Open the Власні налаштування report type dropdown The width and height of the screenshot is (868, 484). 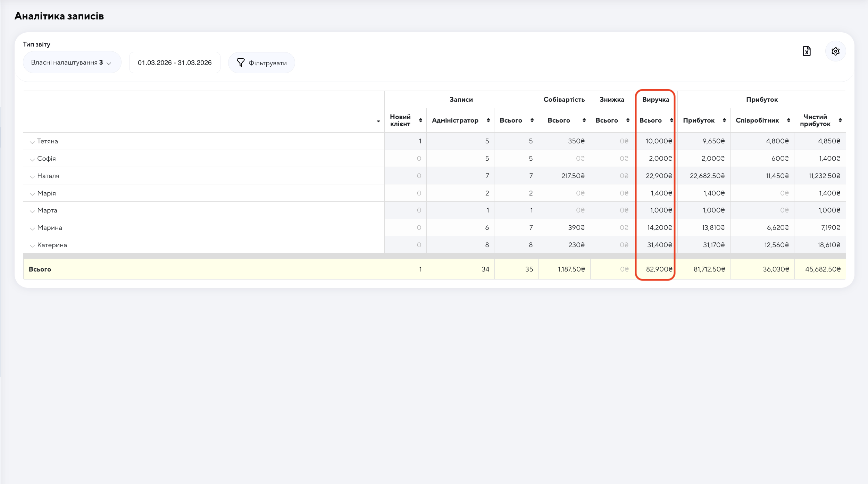click(x=72, y=63)
